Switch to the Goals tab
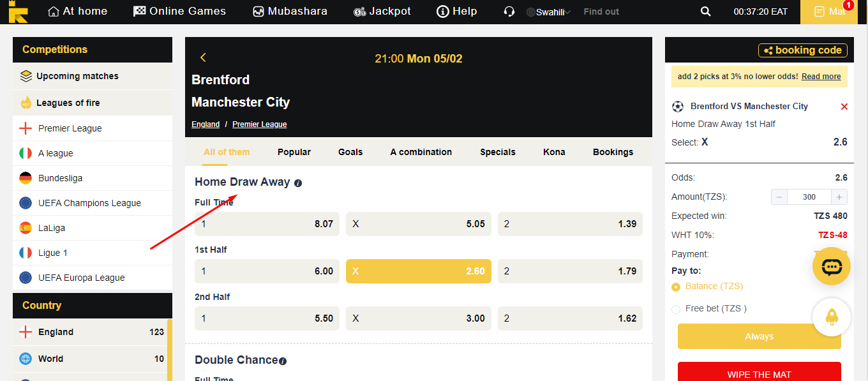 350,152
